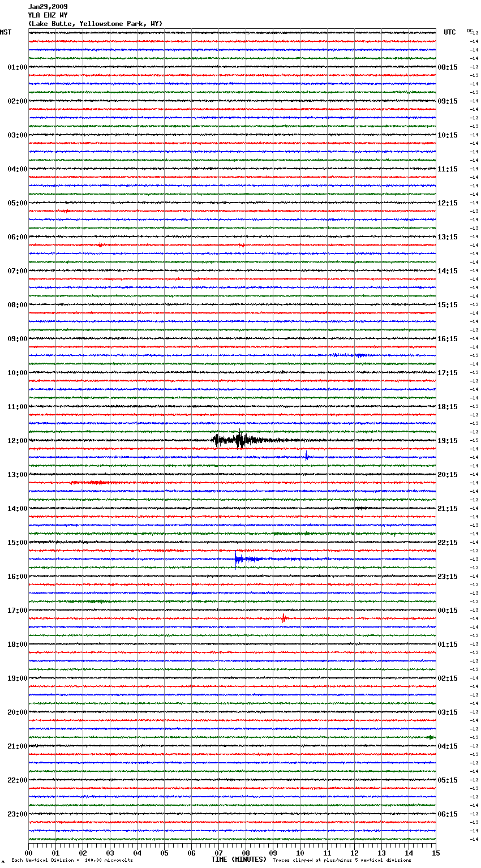Click the UTC timezone column header
The width and height of the screenshot is (481, 868).
(450, 32)
